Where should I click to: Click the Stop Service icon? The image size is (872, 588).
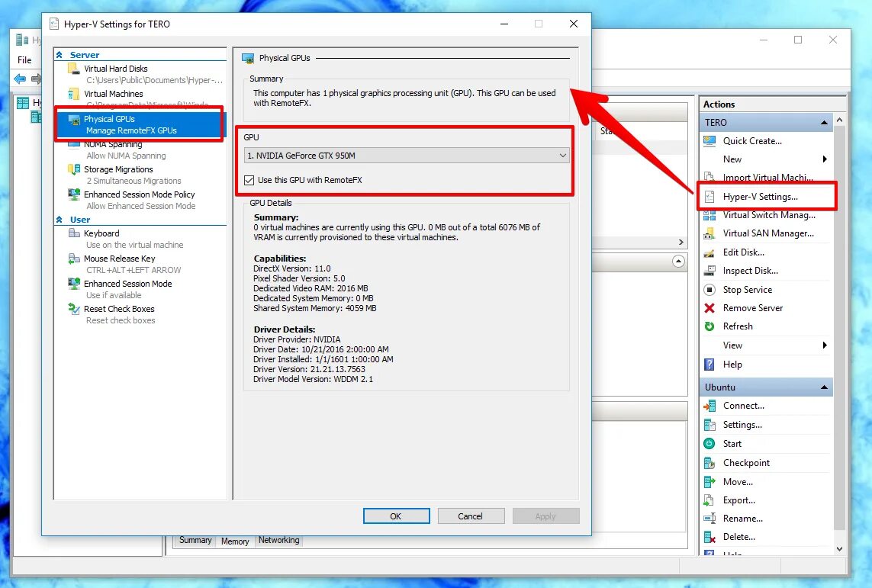tap(710, 290)
